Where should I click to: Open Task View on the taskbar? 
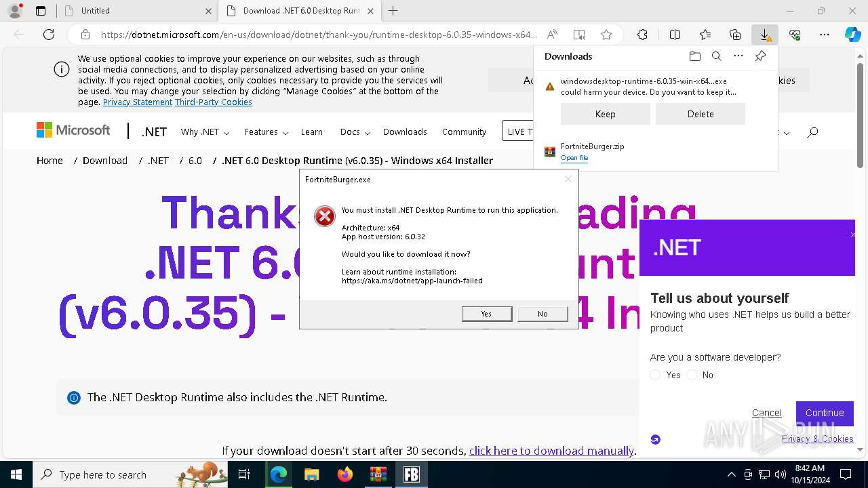tap(245, 474)
